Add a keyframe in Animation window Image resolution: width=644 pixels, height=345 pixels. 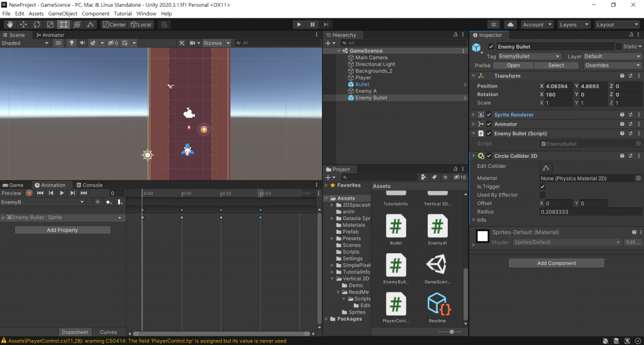[x=109, y=202]
